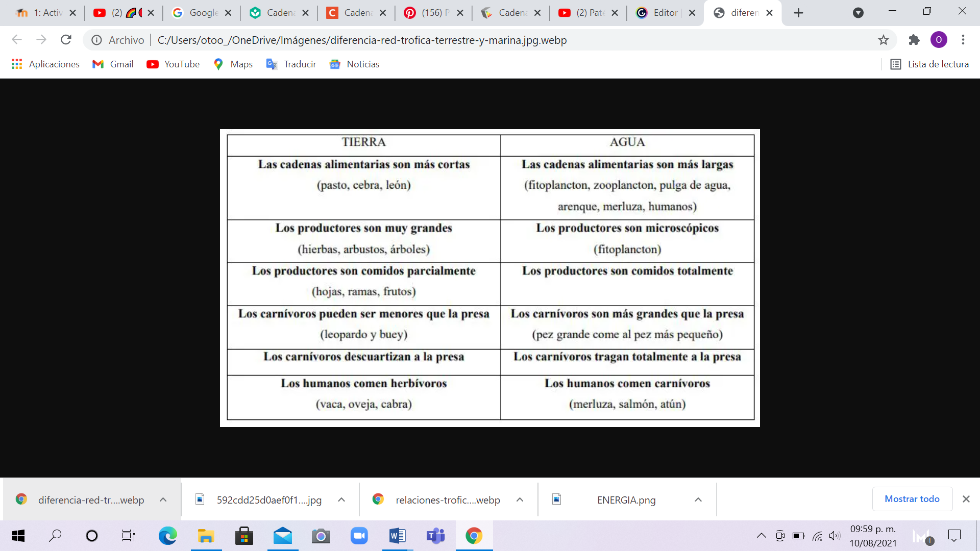Screen dimensions: 980x551
Task: Click the Mostrar todo button
Action: pos(912,498)
